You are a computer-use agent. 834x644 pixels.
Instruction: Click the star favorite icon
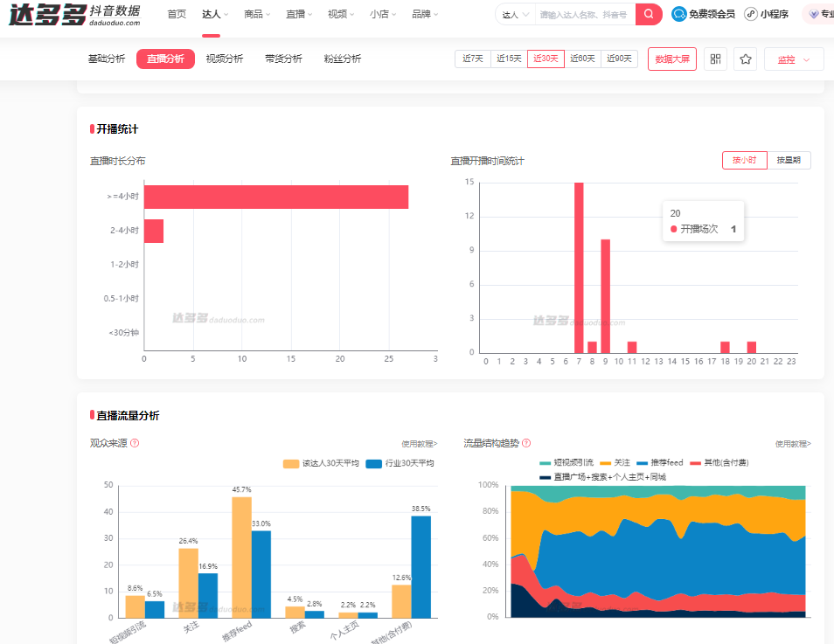pyautogui.click(x=745, y=59)
